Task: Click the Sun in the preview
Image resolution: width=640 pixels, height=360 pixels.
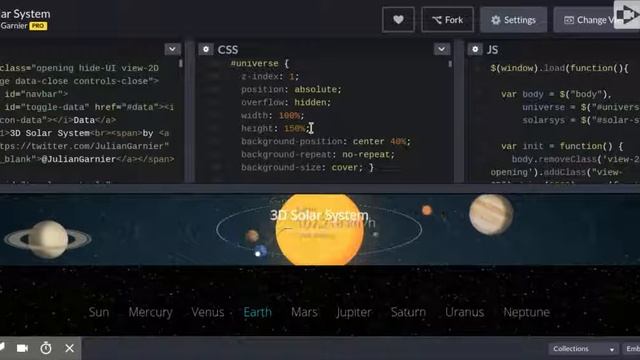Action: click(320, 229)
